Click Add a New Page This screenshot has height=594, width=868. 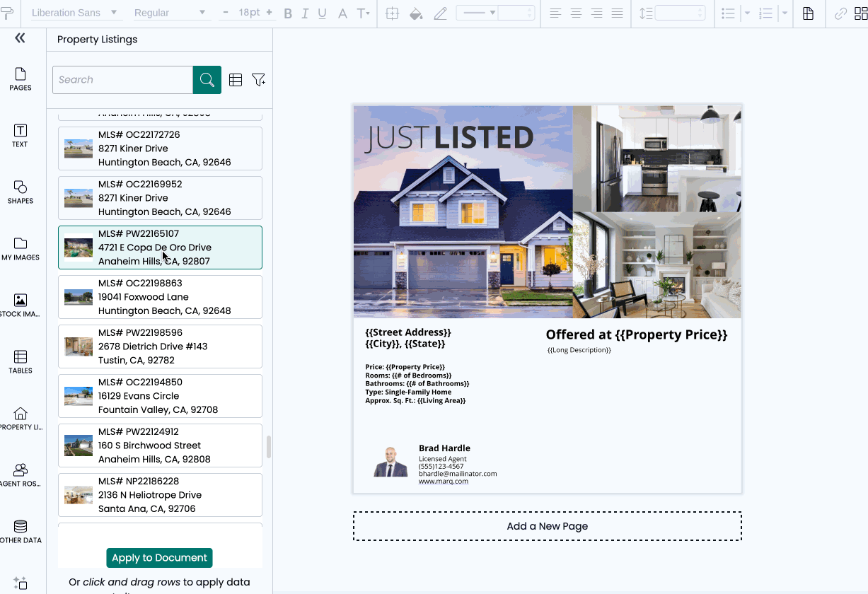(x=548, y=526)
